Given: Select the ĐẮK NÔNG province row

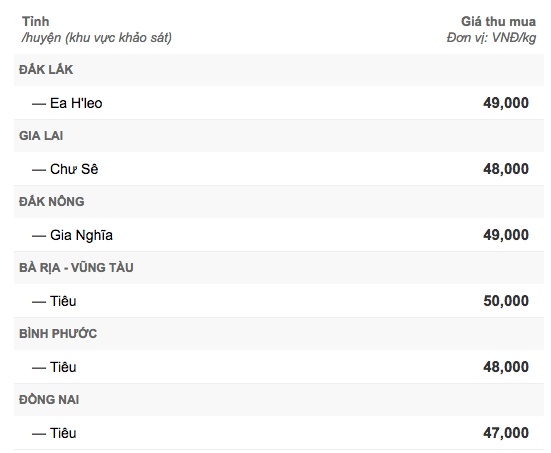Looking at the screenshot, I should [x=279, y=202].
